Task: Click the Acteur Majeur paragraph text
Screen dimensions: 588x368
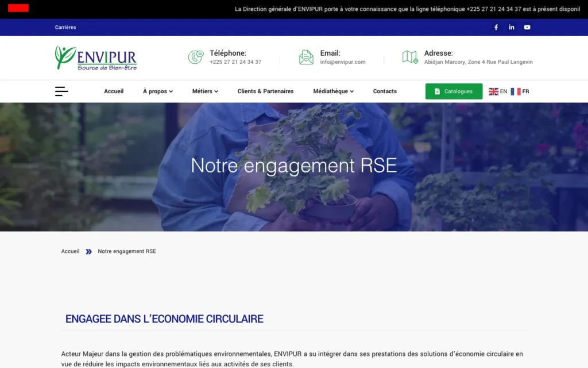Action: coord(292,359)
